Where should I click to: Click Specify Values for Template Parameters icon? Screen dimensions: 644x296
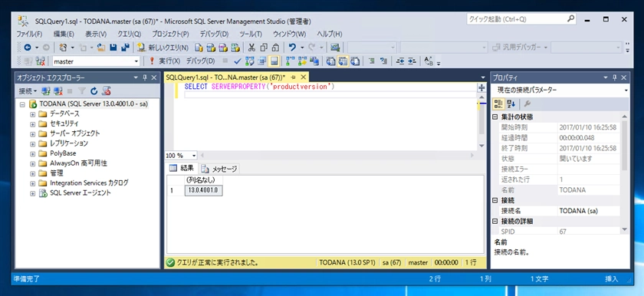pyautogui.click(x=429, y=61)
